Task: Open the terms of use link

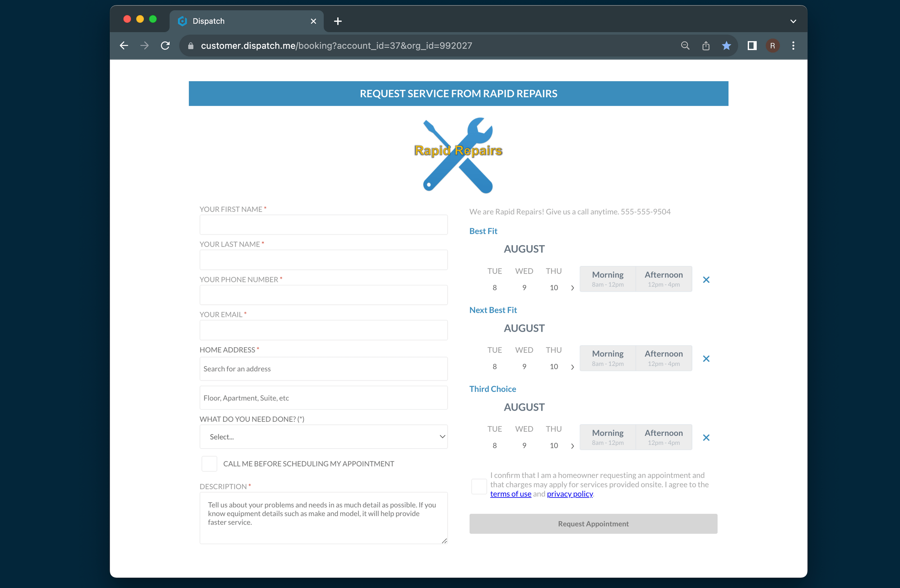Action: click(x=511, y=494)
